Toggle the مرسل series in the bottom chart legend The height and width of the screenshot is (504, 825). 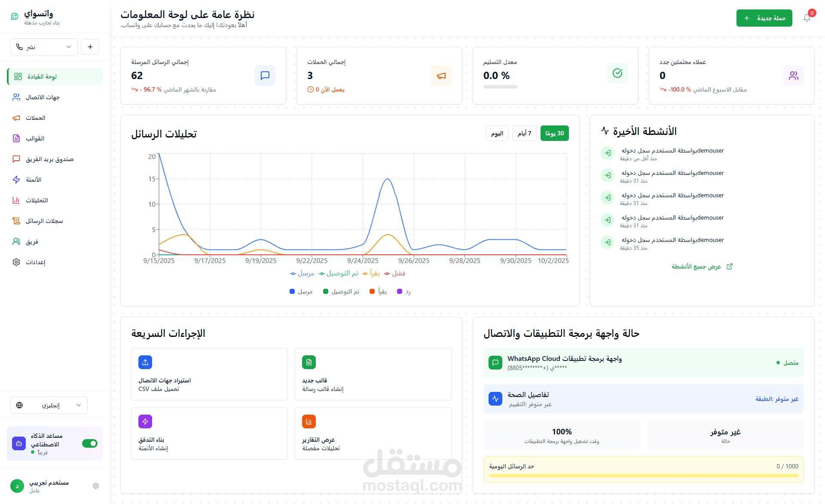tap(301, 292)
